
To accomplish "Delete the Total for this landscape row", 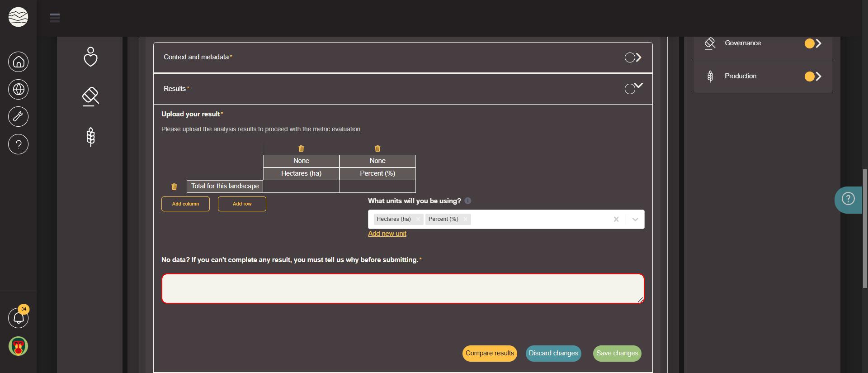I will click(x=174, y=186).
